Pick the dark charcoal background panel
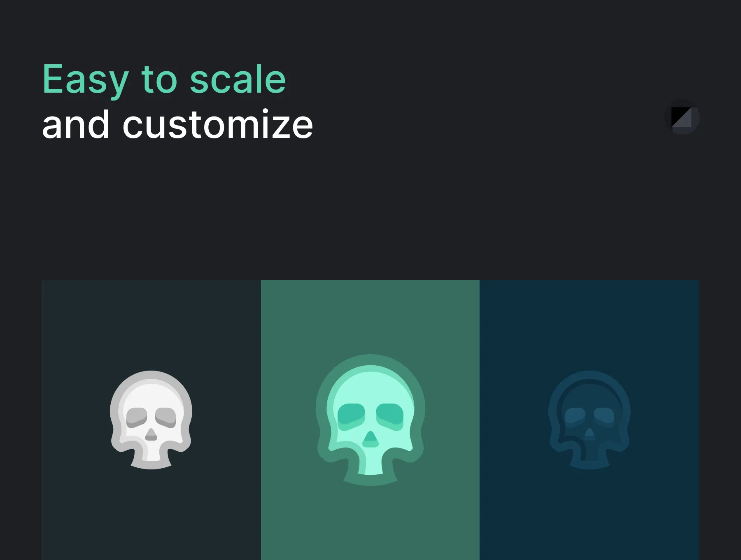The image size is (741, 560). [x=151, y=420]
